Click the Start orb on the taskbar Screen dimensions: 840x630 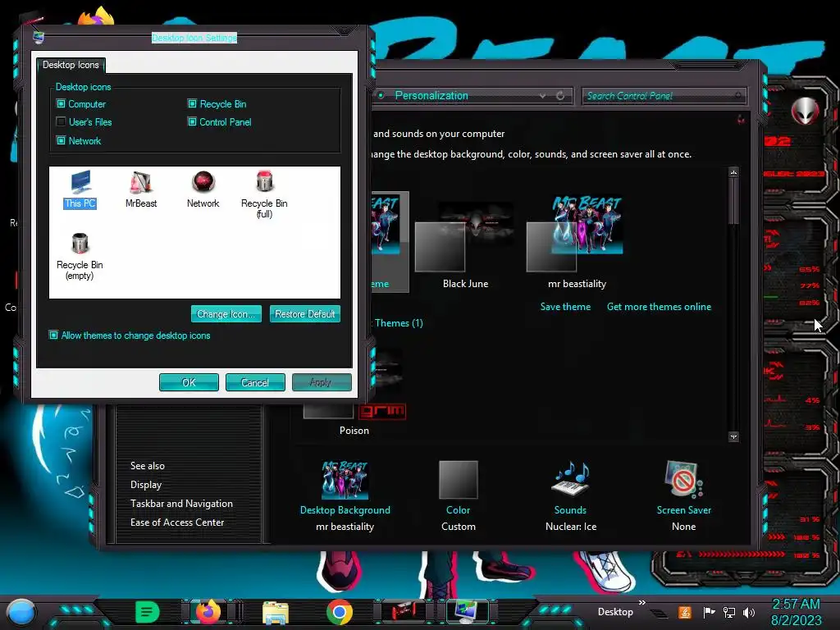tap(21, 612)
